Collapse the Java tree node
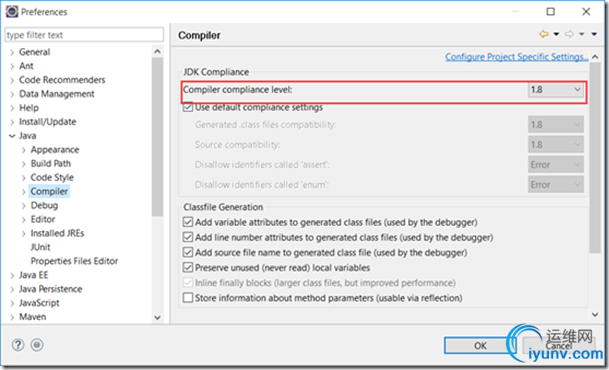The image size is (609, 370). click(x=12, y=136)
